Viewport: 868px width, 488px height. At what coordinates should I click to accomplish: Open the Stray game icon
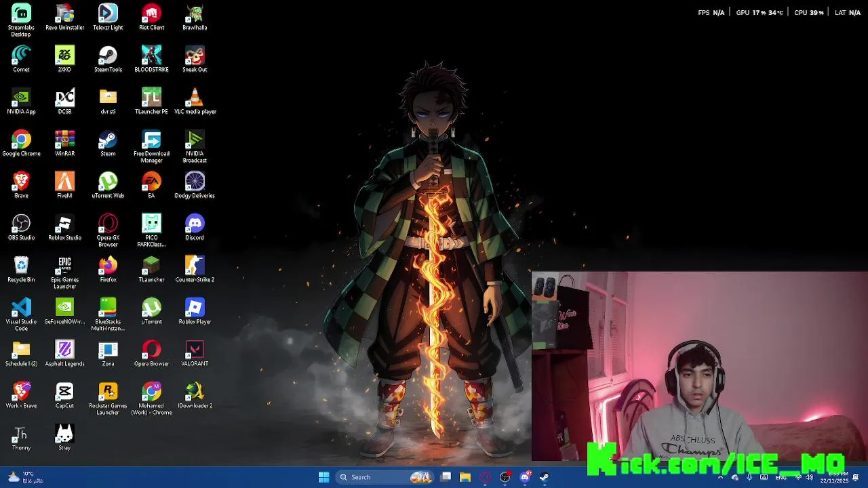(64, 438)
